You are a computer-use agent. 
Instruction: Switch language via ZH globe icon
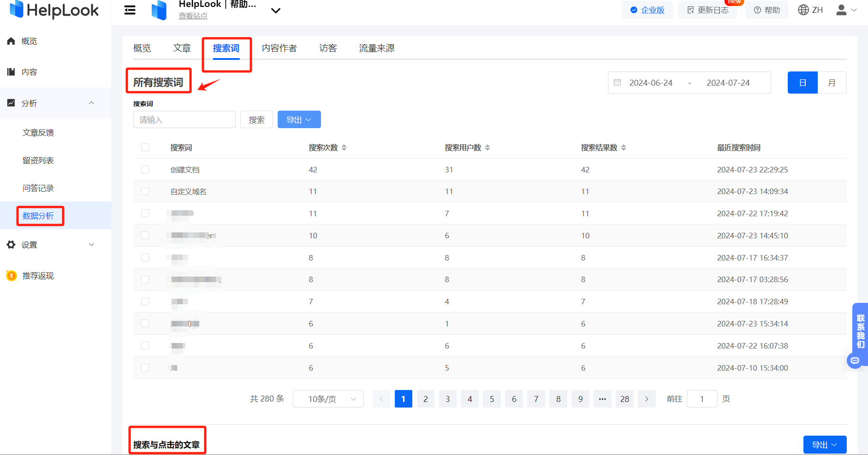810,10
